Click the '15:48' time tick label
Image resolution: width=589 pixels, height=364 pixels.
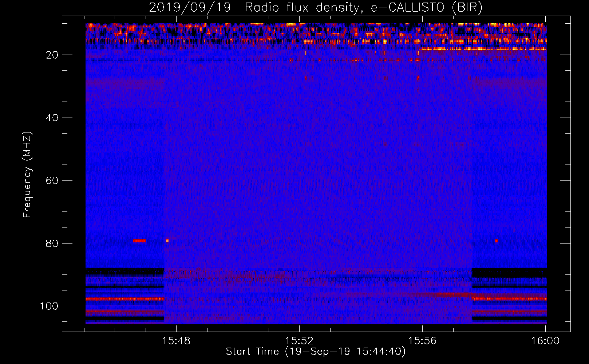pos(176,341)
